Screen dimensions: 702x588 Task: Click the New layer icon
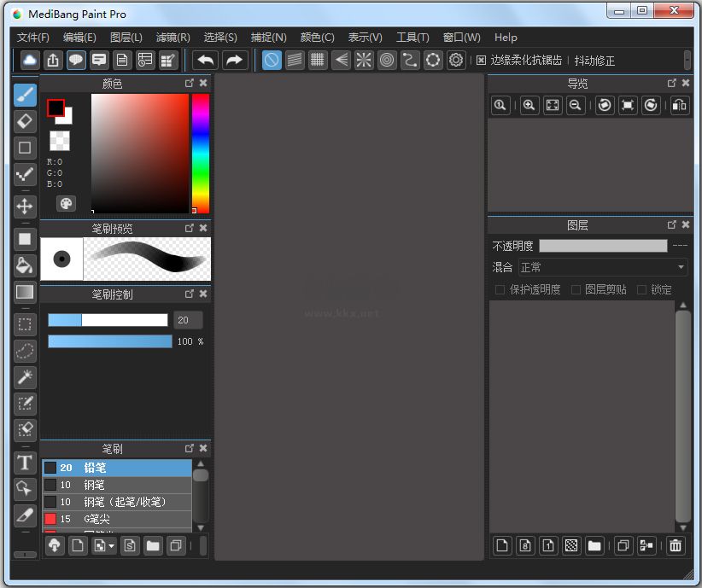[x=502, y=545]
